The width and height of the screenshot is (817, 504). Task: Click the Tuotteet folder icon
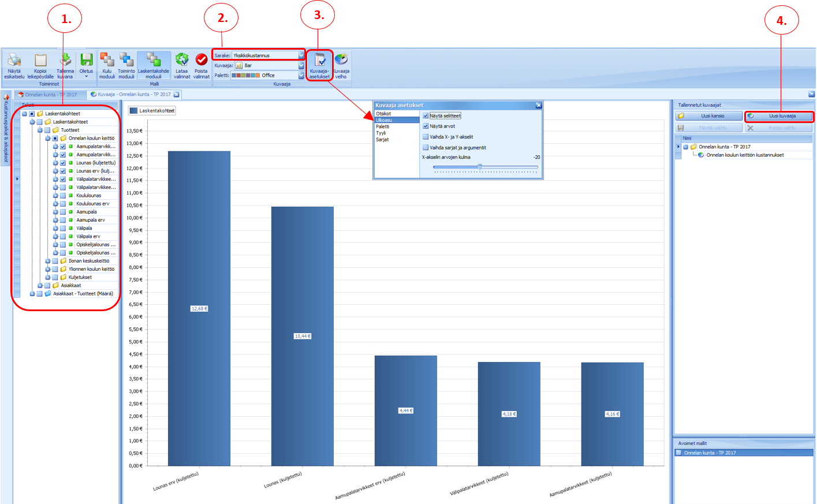tap(55, 130)
